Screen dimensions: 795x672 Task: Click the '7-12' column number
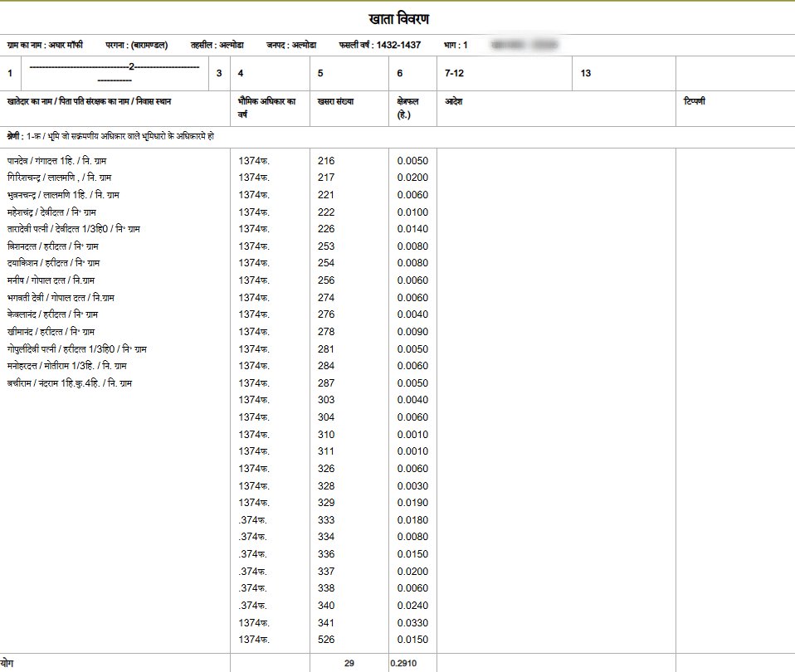tap(454, 74)
